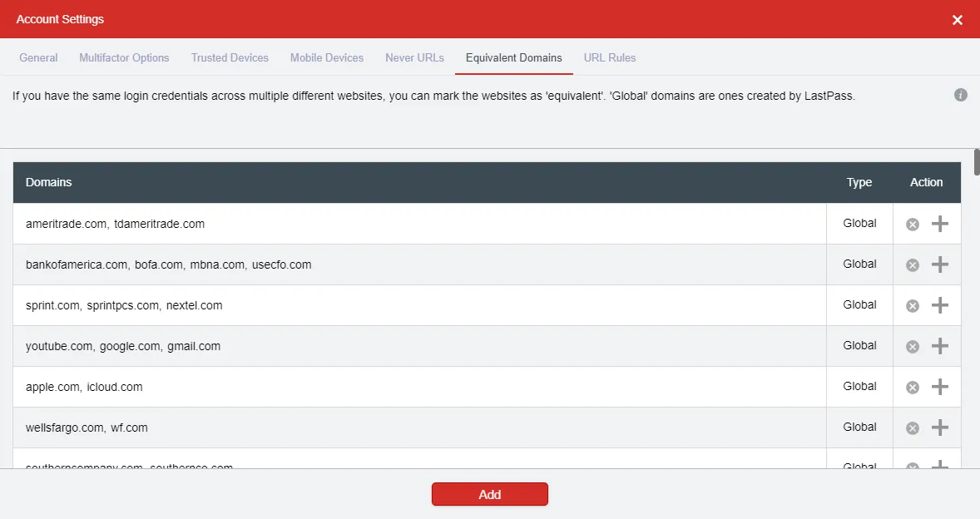Image resolution: width=980 pixels, height=519 pixels.
Task: Go to the Trusted Devices tab
Action: 230,57
